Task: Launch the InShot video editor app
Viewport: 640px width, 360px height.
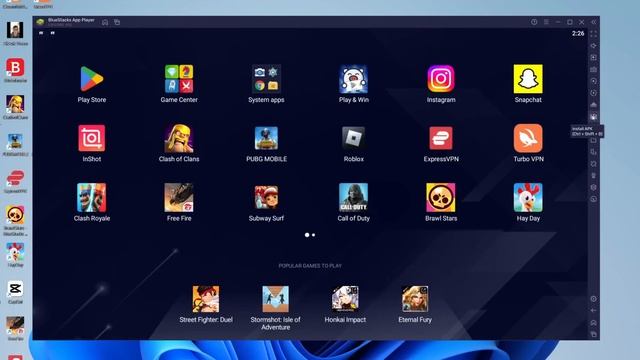Action: click(91, 138)
